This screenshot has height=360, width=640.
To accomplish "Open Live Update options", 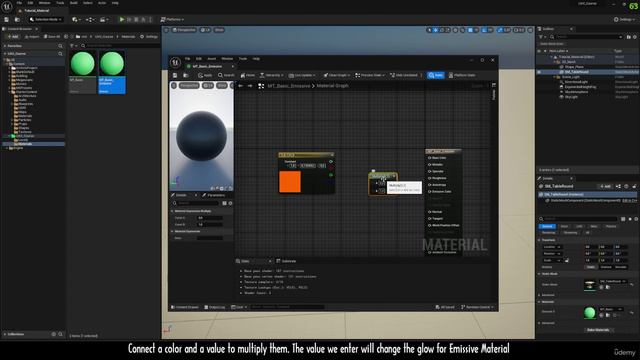I will [302, 76].
